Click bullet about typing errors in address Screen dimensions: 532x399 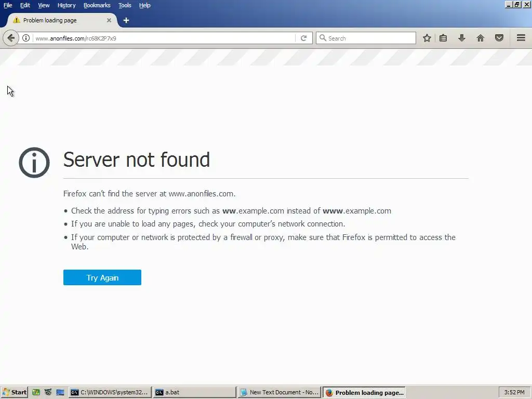pos(231,211)
